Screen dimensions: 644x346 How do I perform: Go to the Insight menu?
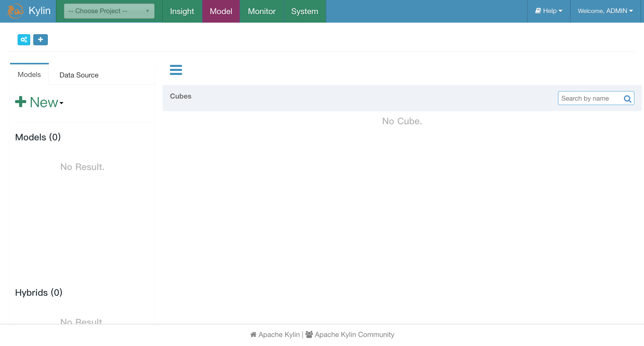pyautogui.click(x=182, y=11)
